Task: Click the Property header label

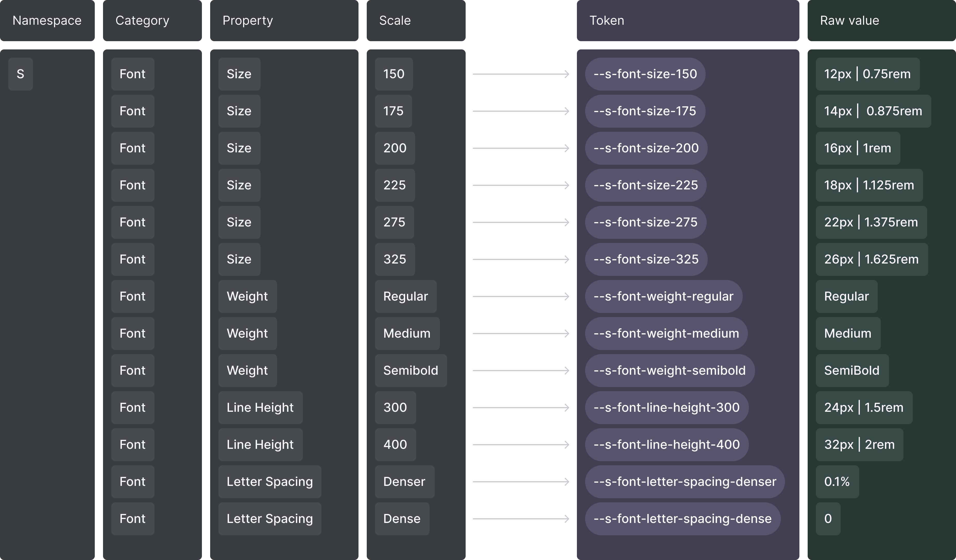Action: coord(248,21)
